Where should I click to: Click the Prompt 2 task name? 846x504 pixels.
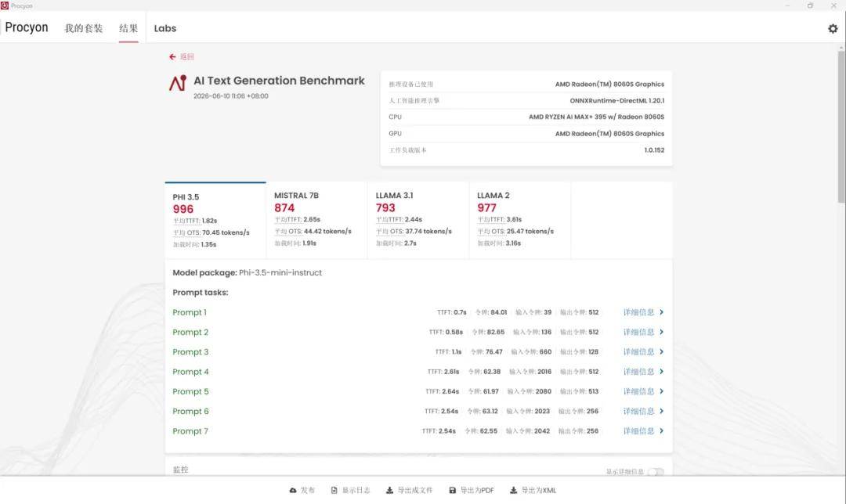(190, 332)
